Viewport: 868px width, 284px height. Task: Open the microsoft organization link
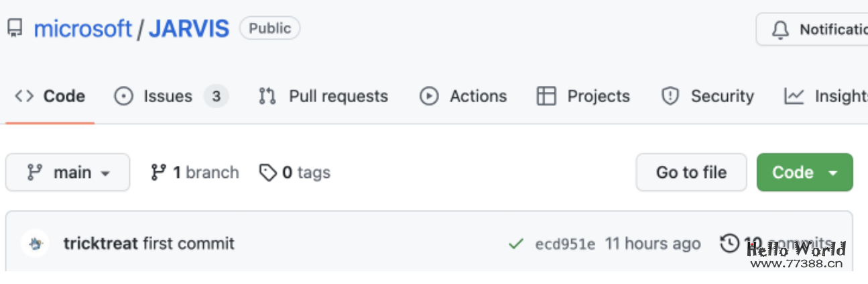tap(82, 28)
